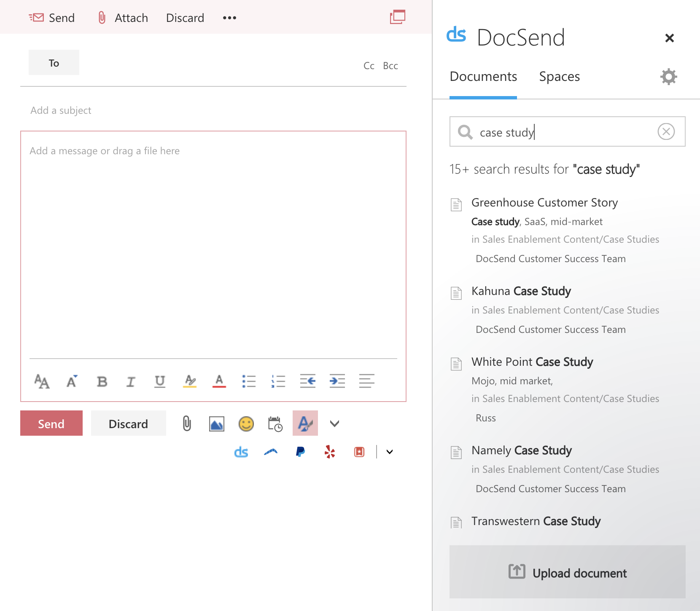Pop out the message into new window
This screenshot has height=611, width=700.
point(397,17)
